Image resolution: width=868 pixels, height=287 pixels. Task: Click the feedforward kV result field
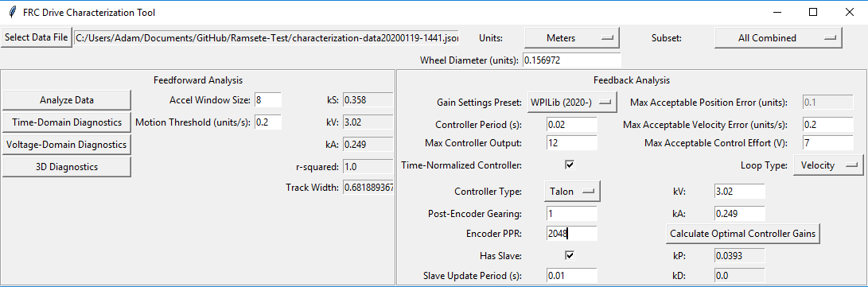368,122
